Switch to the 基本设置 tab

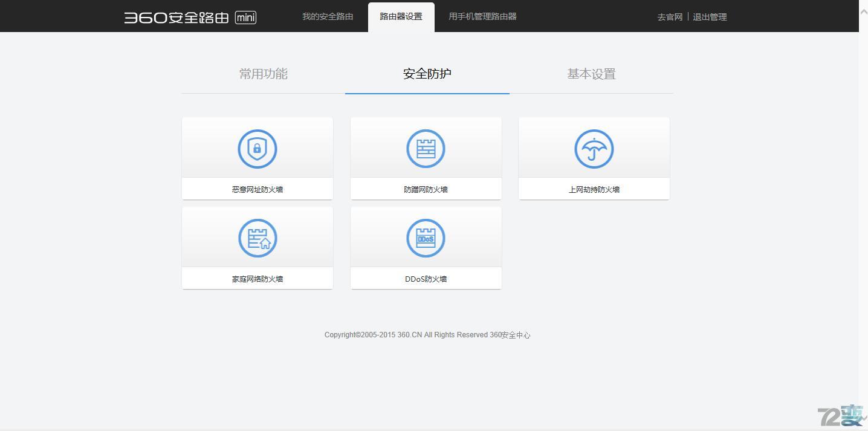point(591,74)
